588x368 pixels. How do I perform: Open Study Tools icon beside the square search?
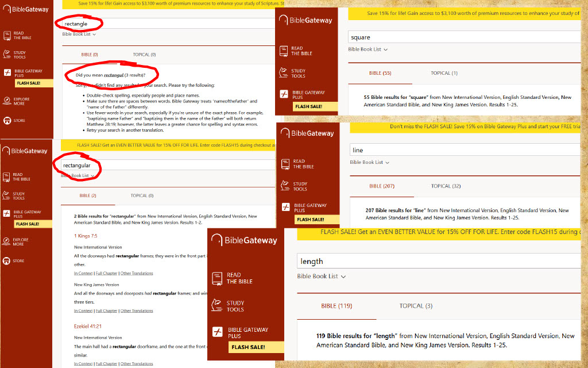[x=284, y=73]
